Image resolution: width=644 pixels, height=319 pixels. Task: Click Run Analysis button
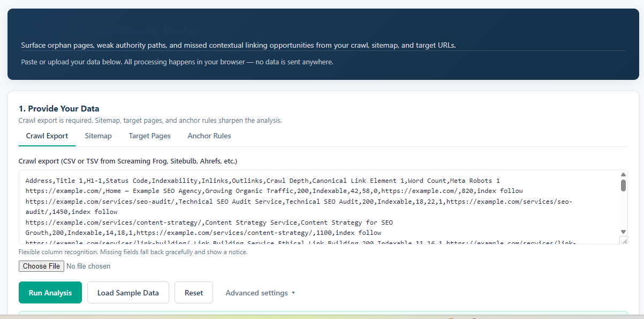pos(50,293)
